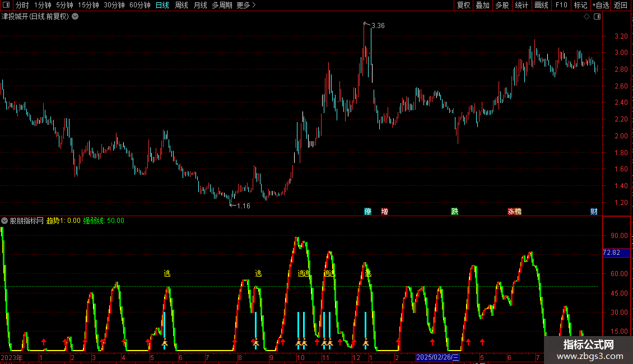
Task: Switch to 周线 weekly chart
Action: [x=181, y=5]
